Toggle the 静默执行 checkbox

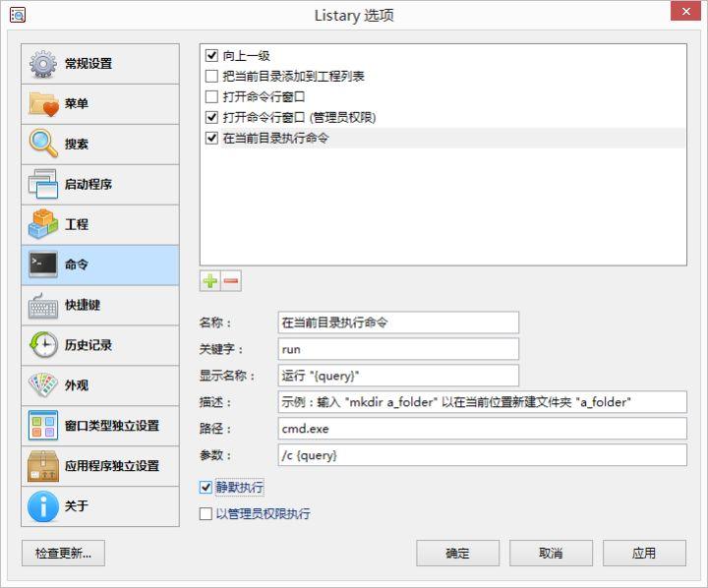pos(206,488)
